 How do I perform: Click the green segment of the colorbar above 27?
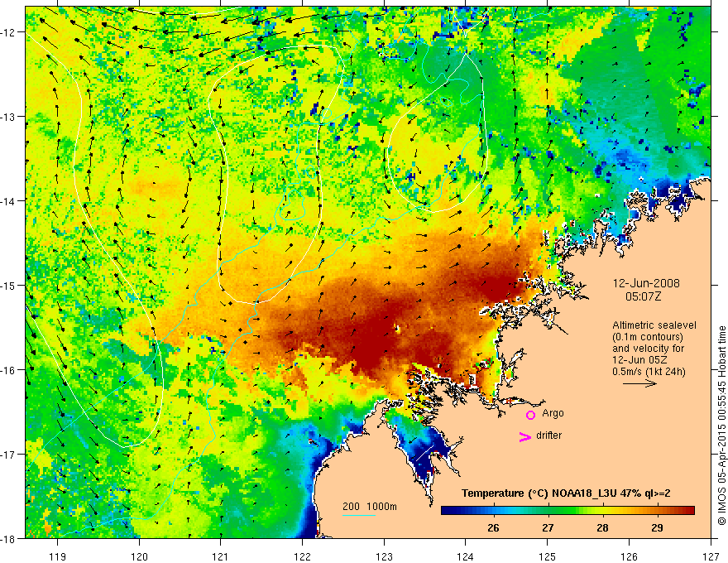coord(548,511)
